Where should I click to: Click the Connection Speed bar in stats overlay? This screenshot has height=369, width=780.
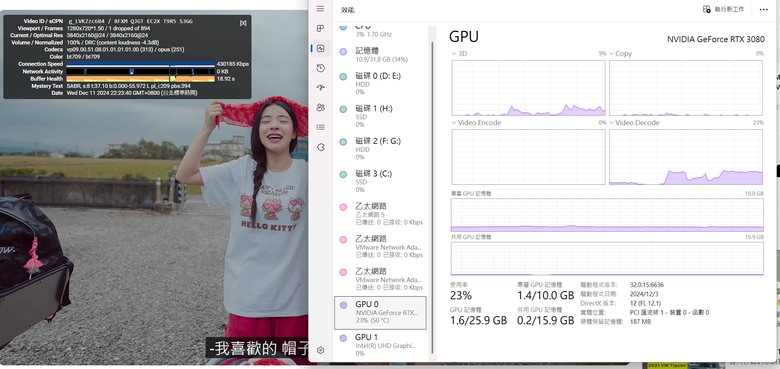point(140,64)
